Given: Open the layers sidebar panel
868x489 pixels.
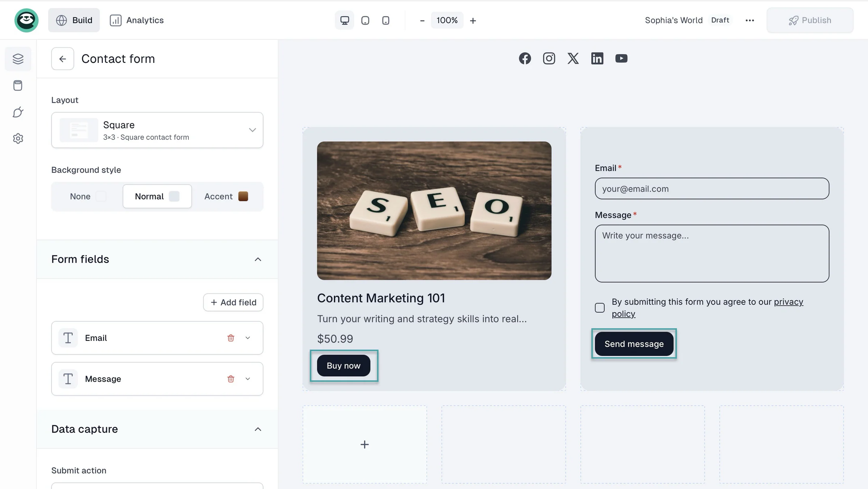Looking at the screenshot, I should pos(18,59).
